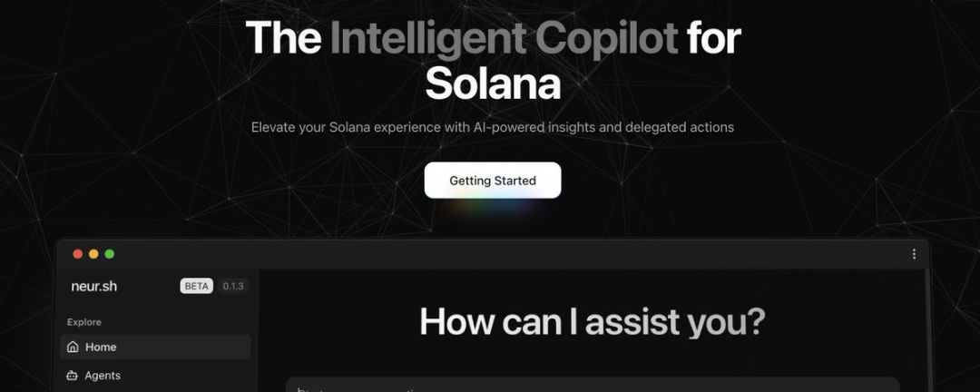Click the word "The" in the headline
The width and height of the screenshot is (980, 392).
(x=282, y=38)
